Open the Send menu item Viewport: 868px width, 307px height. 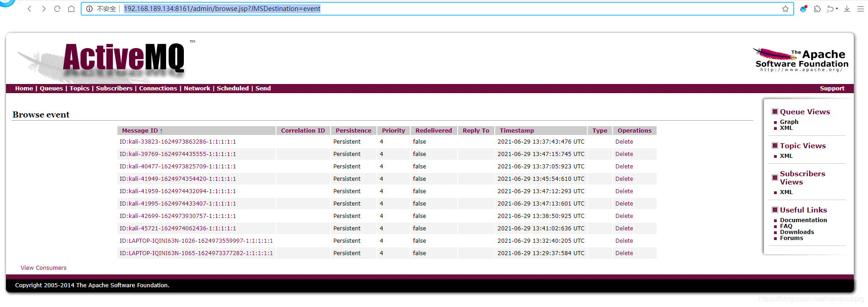pyautogui.click(x=263, y=89)
